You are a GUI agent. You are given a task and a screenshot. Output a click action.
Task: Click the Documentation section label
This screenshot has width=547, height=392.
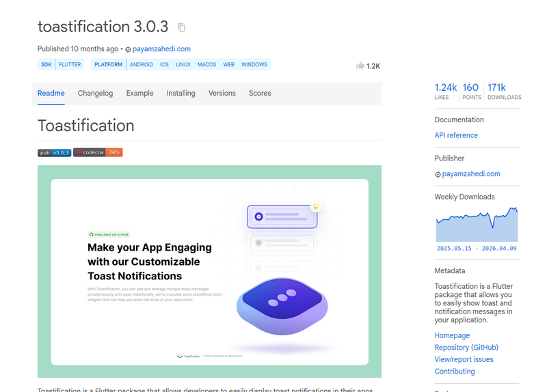459,120
